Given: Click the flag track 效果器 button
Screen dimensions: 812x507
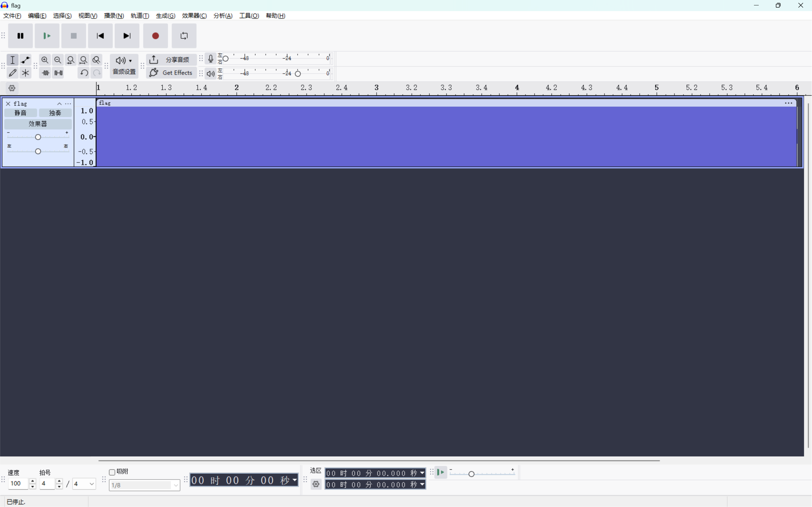Looking at the screenshot, I should tap(37, 124).
